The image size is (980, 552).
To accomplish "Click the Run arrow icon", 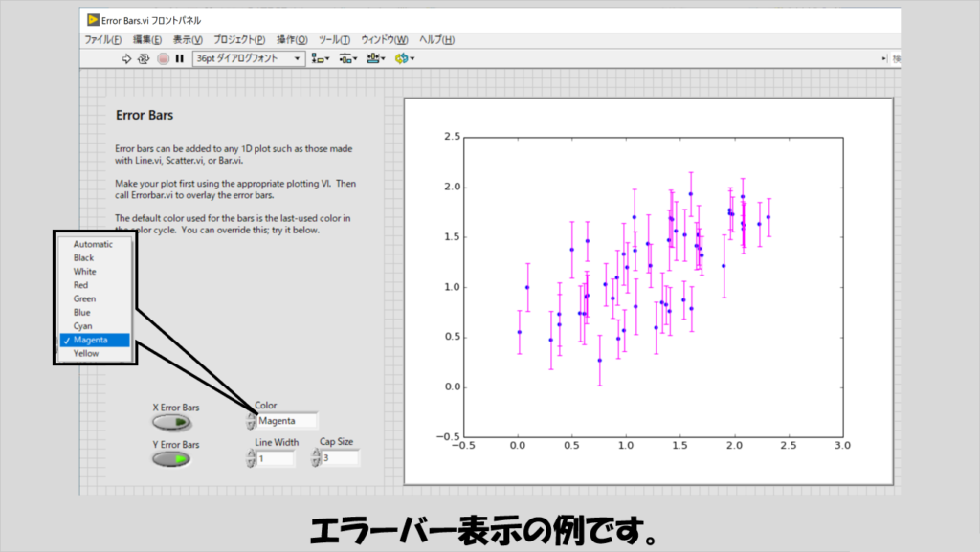I will (x=126, y=58).
